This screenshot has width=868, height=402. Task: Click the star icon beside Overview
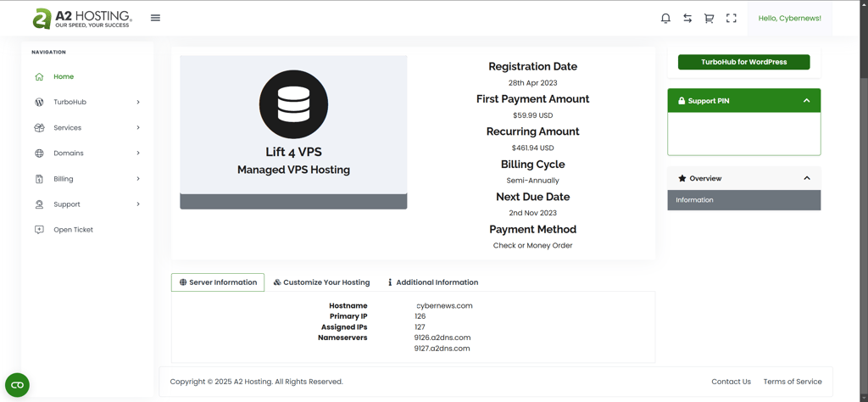(x=682, y=178)
